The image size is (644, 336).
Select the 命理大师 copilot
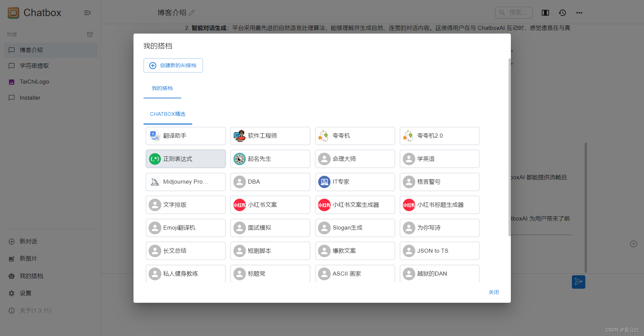(x=355, y=159)
